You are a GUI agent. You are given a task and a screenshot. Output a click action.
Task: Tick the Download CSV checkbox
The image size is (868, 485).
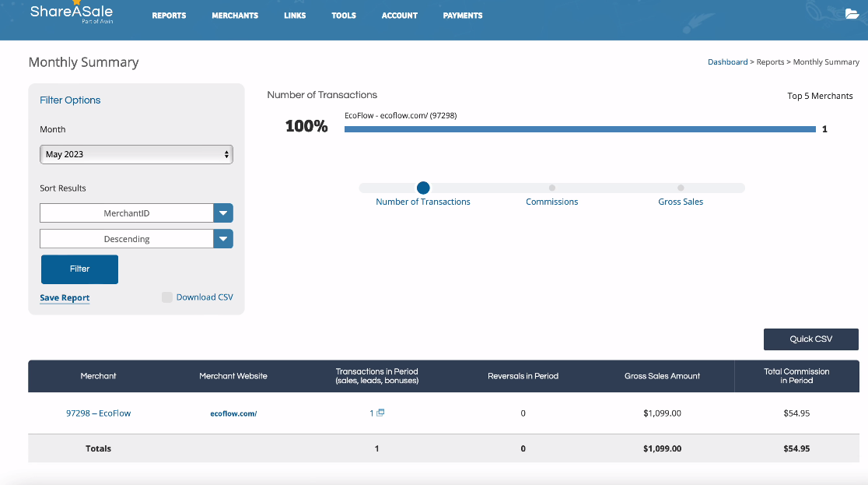(x=166, y=297)
